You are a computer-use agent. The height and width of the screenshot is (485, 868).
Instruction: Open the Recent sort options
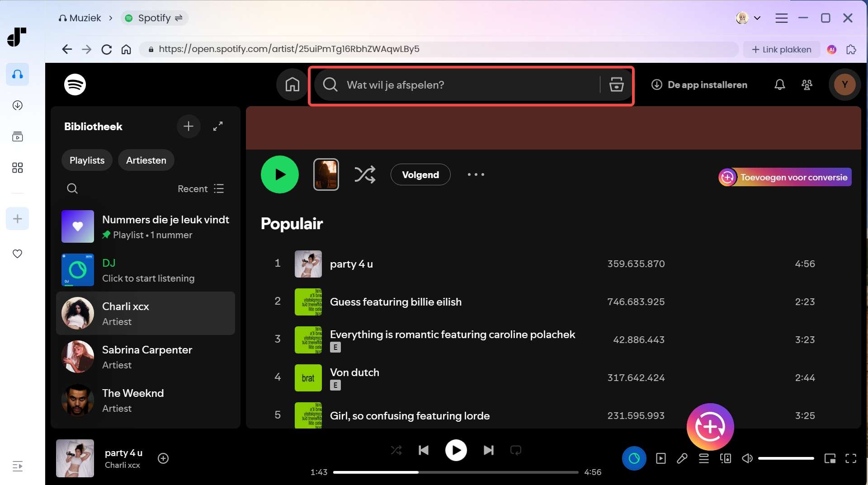[199, 188]
